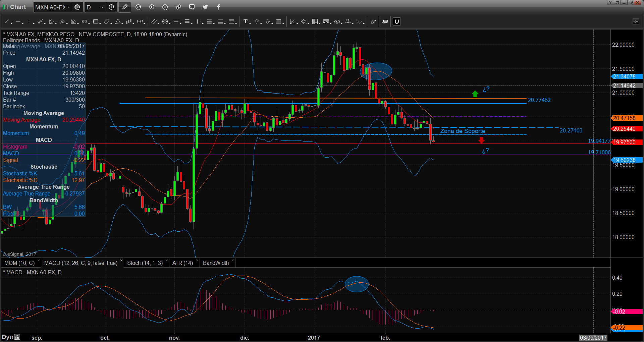Close the MOM (10, C) tab

(x=39, y=261)
